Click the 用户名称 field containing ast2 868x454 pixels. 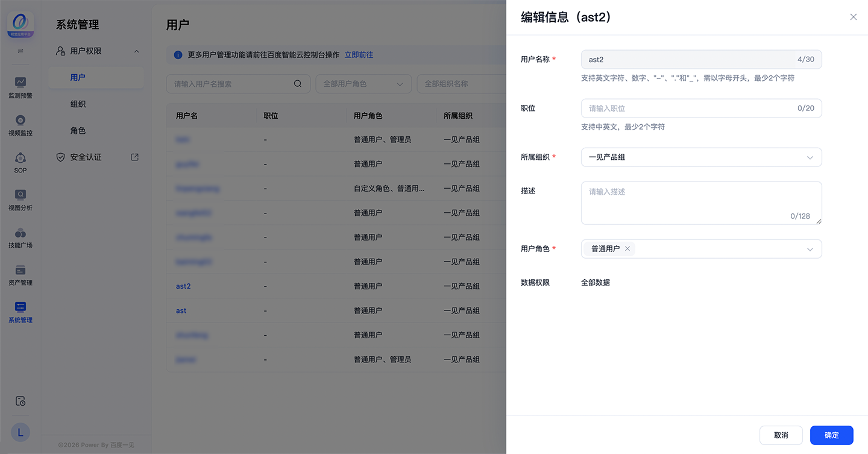[701, 59]
